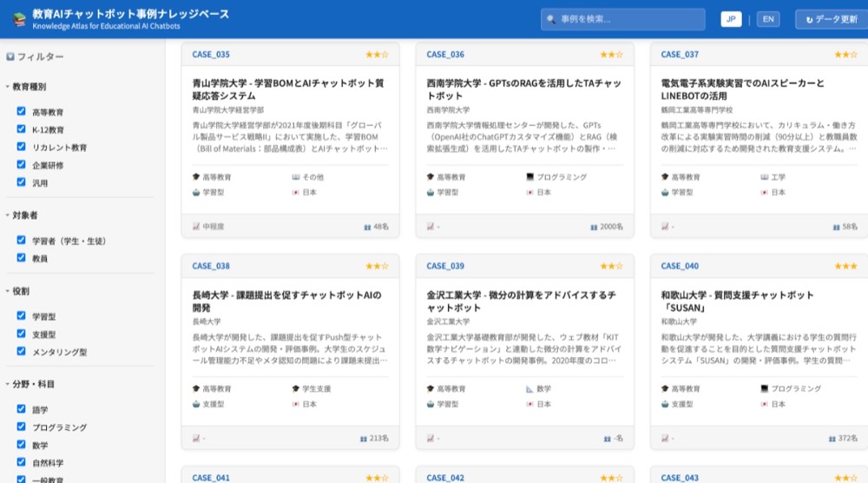Viewport: 868px width, 483px height.
Task: Uncheck the 高等教育 filter checkbox
Action: point(21,111)
